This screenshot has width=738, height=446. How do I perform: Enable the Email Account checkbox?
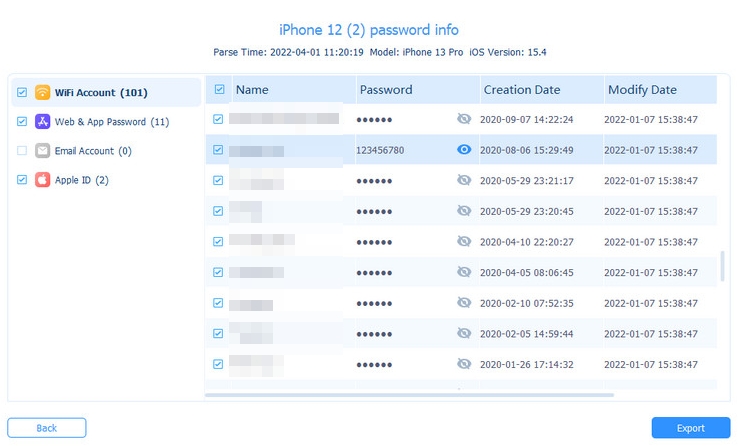[x=22, y=151]
